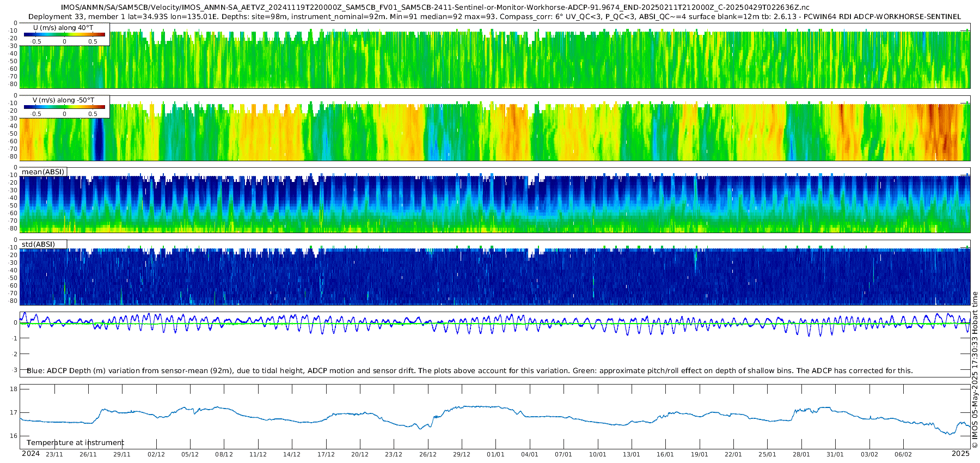
Task: Click the 'U (m/s) along 40°T' label
Action: 63,28
